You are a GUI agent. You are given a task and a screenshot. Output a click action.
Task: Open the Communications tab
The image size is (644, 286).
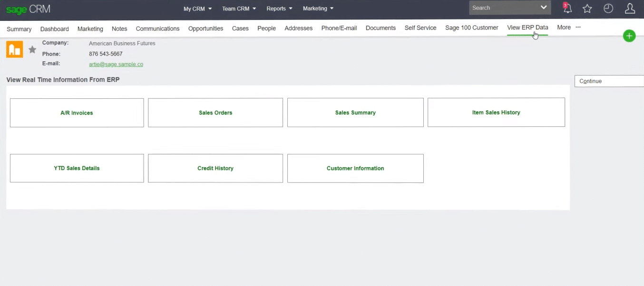coord(158,29)
